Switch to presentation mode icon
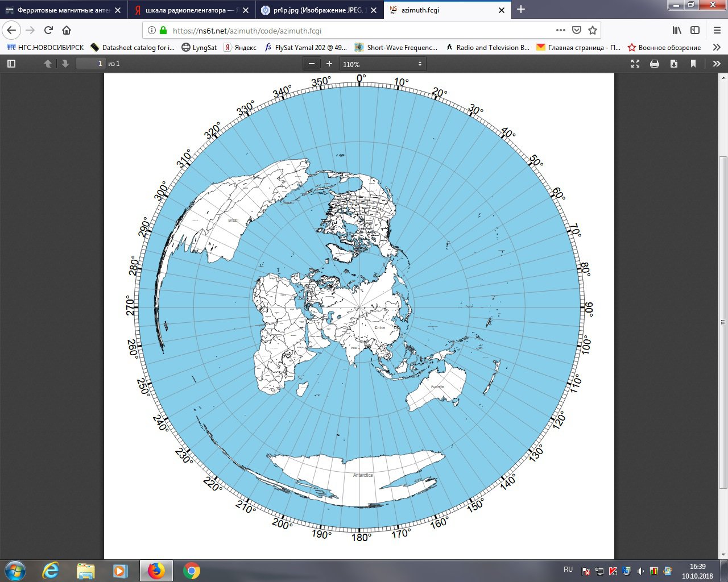 (635, 64)
